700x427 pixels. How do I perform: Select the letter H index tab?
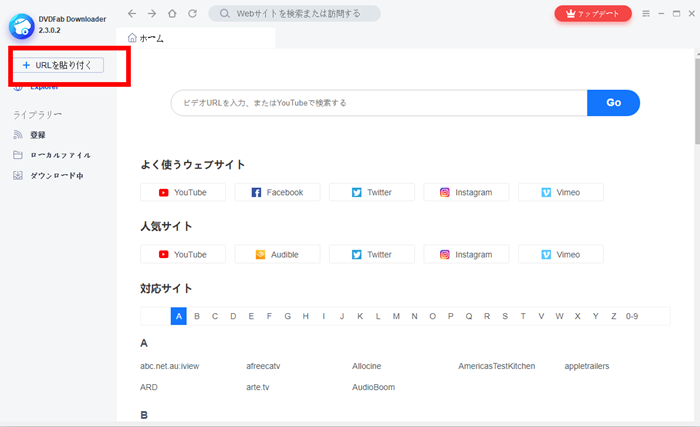305,316
